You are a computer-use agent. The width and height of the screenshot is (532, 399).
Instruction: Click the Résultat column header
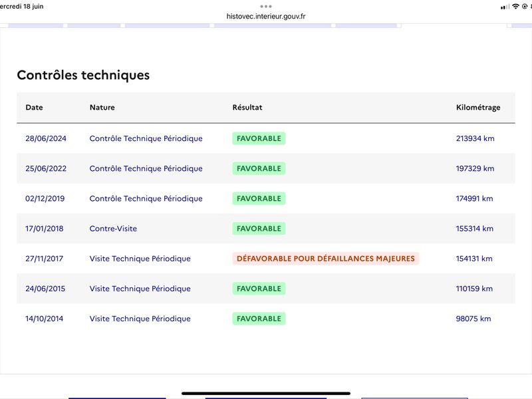(x=247, y=107)
